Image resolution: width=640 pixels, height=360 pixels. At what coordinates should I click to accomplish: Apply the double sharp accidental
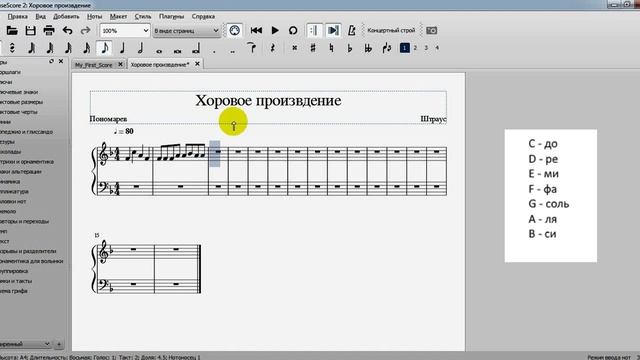(x=294, y=48)
